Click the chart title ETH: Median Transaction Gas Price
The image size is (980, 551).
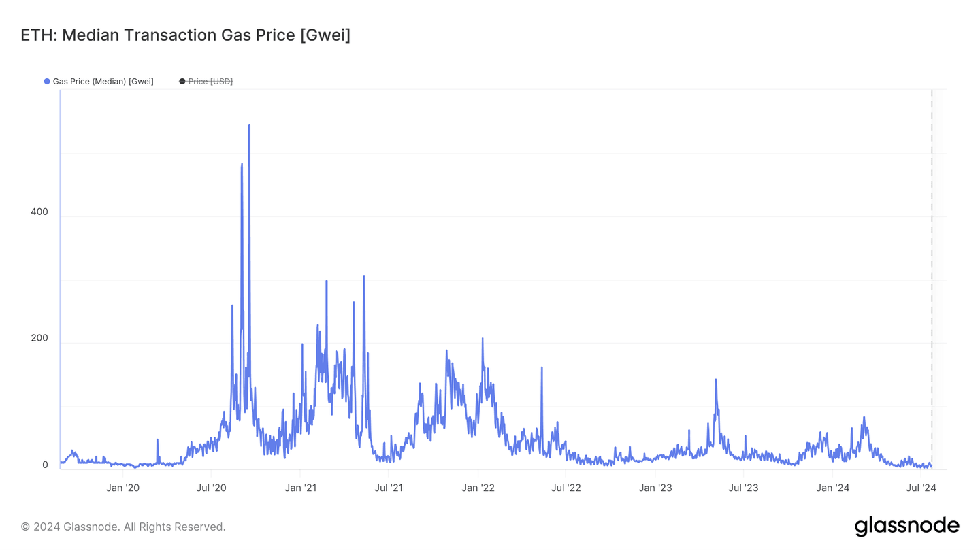185,35
